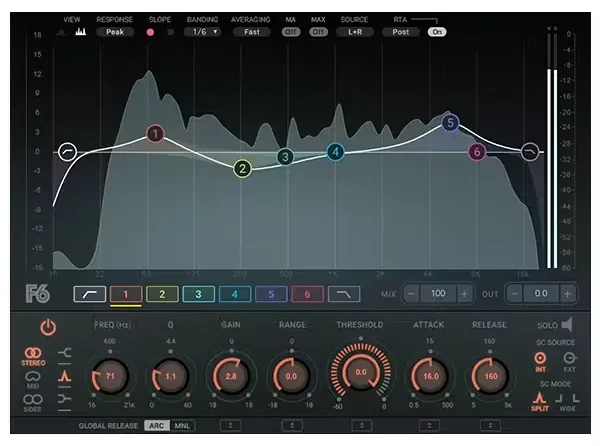Screen dimensions: 600x446
Task: Increase MIX with the plus button
Action: 465,294
